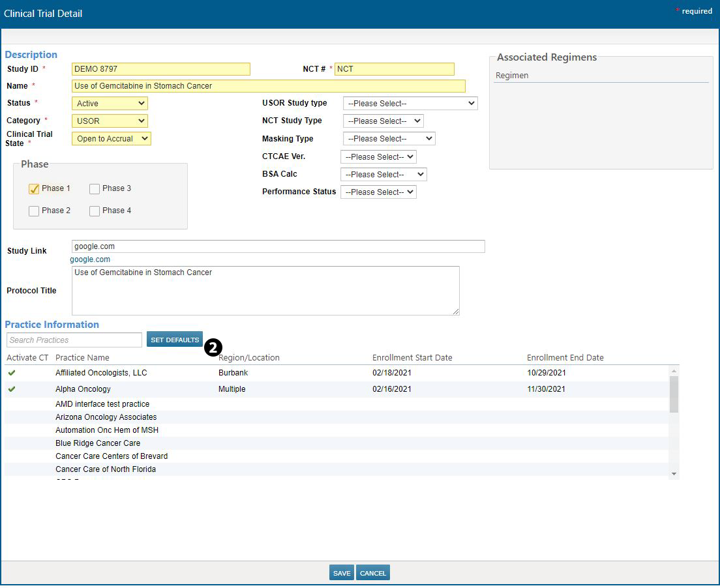The width and height of the screenshot is (720, 588).
Task: Click green checkmark for Affiliated Oncologists, LLC
Action: pyautogui.click(x=12, y=373)
